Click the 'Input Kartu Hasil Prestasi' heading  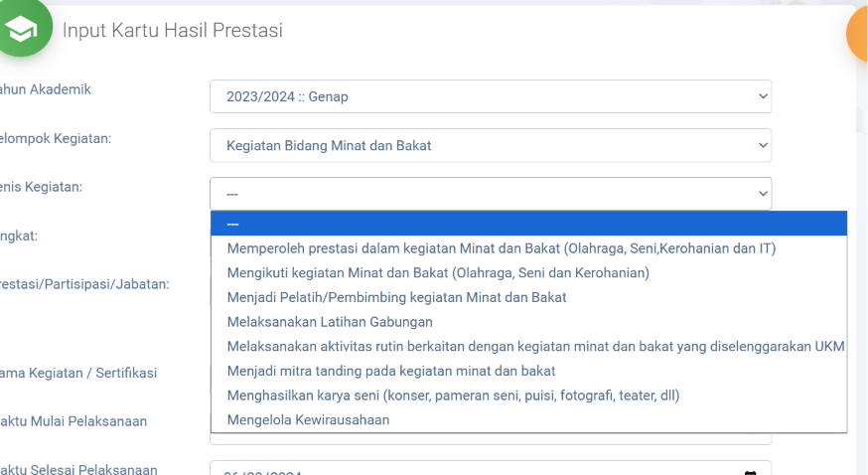pyautogui.click(x=172, y=30)
